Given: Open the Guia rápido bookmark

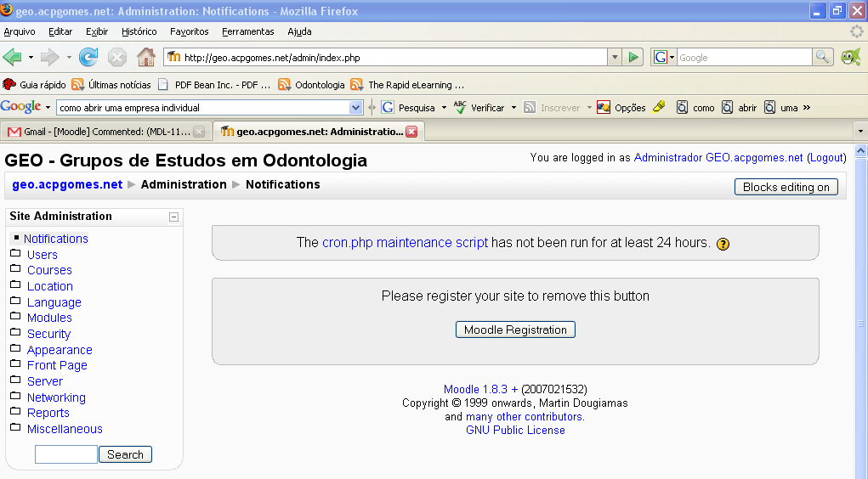Looking at the screenshot, I should (x=34, y=85).
